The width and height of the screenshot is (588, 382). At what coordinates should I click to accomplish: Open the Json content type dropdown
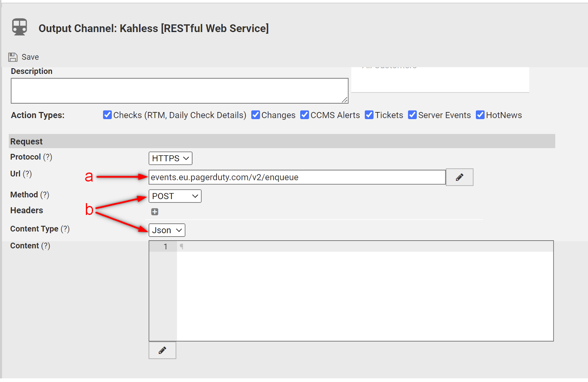tap(167, 230)
